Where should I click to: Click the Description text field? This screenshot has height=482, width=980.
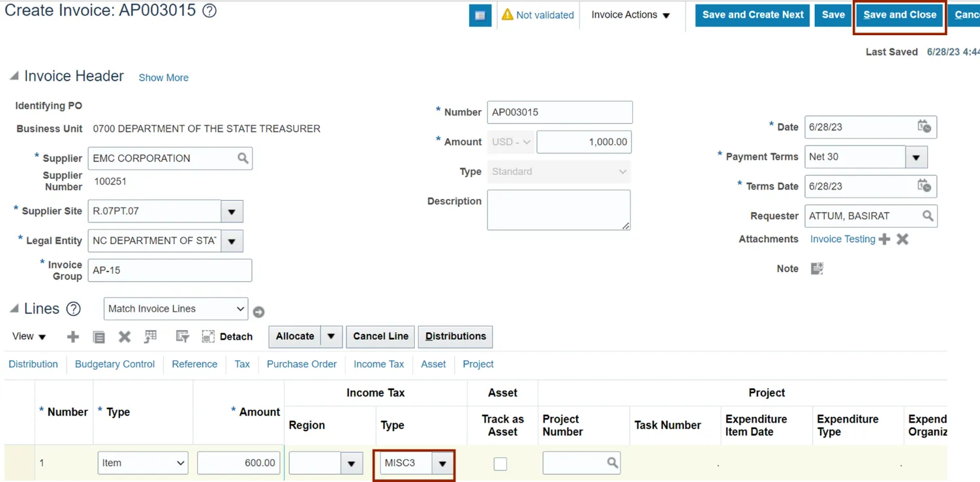click(x=559, y=210)
